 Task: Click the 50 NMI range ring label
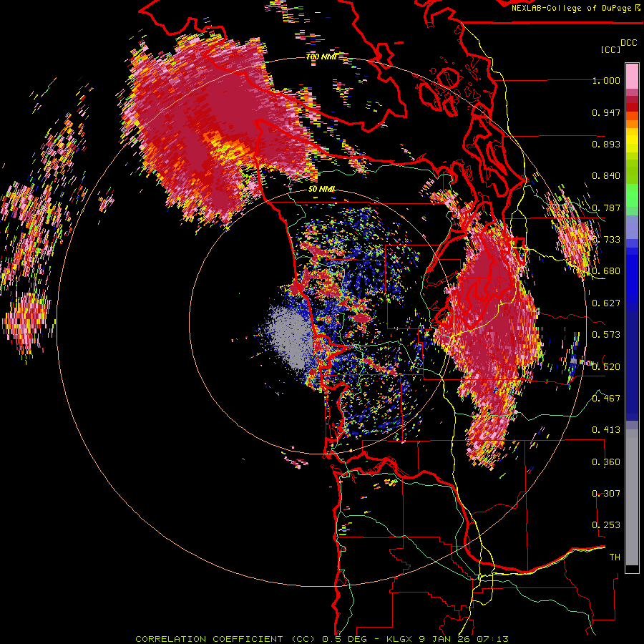pos(321,190)
